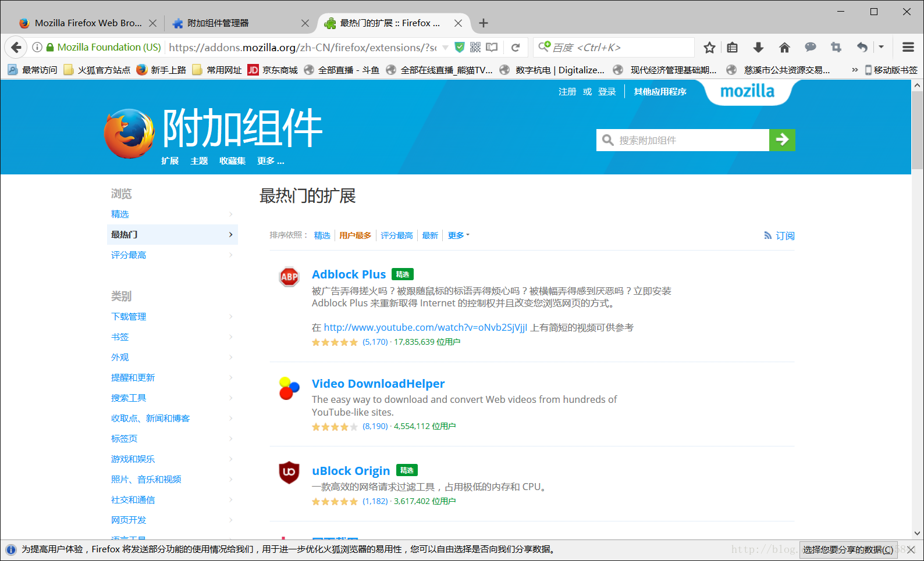The height and width of the screenshot is (561, 924).
Task: Sort extensions by 评分最高
Action: click(397, 235)
